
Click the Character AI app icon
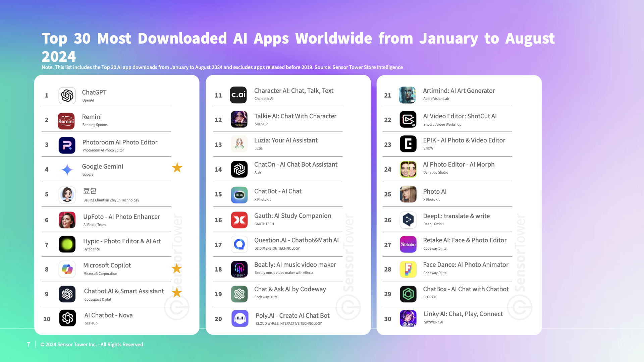tap(238, 95)
